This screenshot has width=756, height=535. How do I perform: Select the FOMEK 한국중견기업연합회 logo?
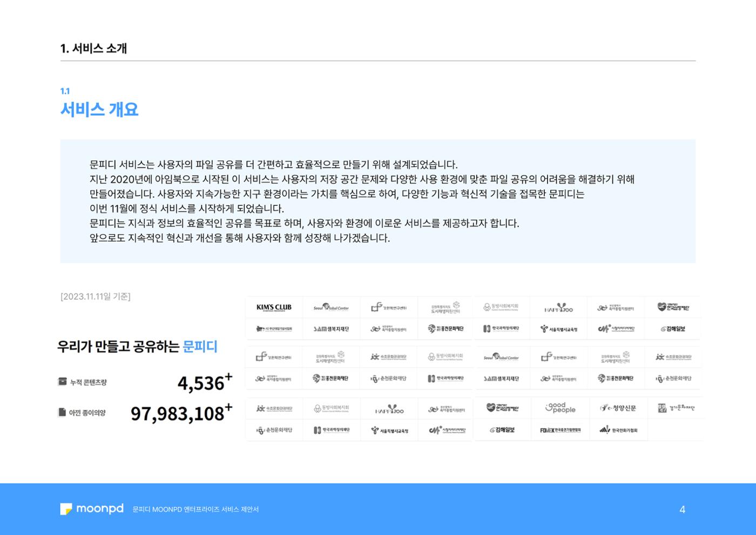(560, 430)
